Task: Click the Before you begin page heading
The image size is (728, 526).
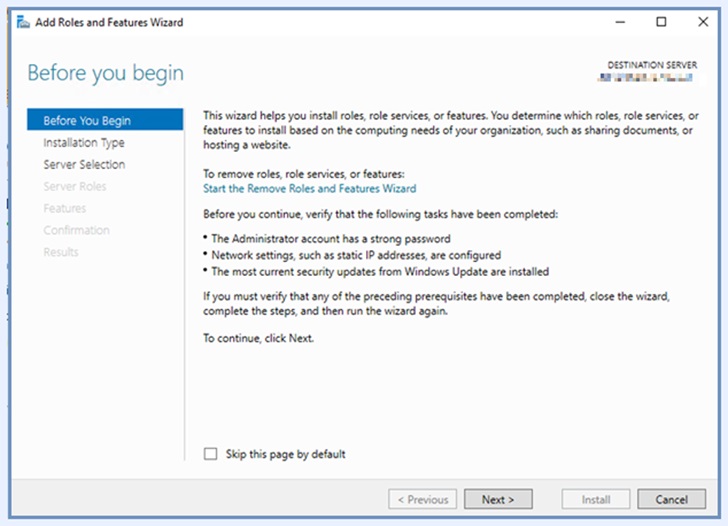Action: click(x=105, y=73)
